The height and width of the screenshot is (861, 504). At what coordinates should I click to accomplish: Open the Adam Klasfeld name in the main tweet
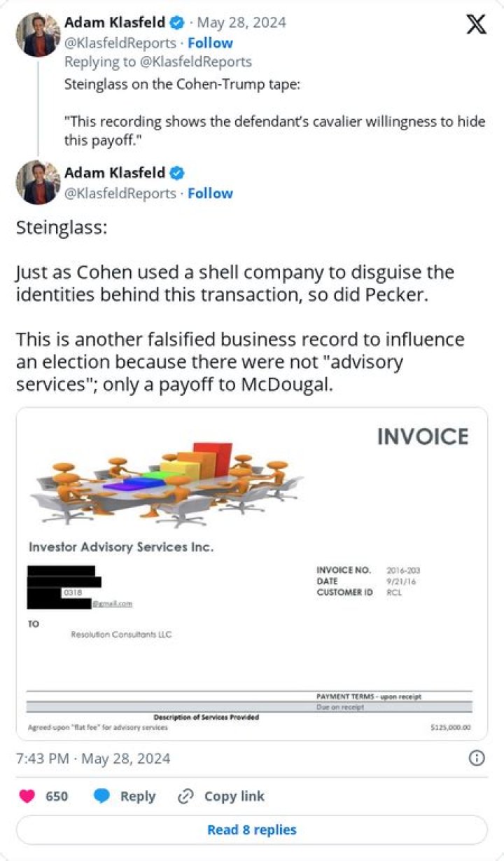click(115, 173)
